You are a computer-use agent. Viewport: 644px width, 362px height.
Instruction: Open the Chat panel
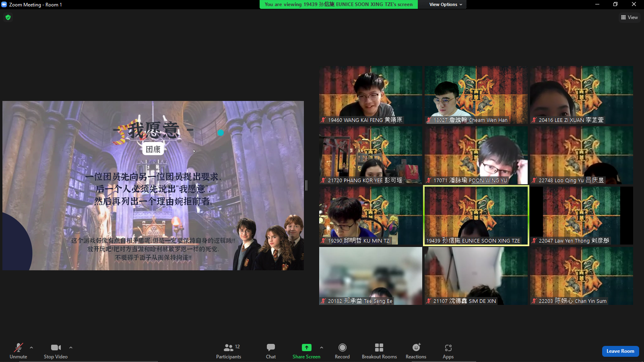click(x=271, y=351)
